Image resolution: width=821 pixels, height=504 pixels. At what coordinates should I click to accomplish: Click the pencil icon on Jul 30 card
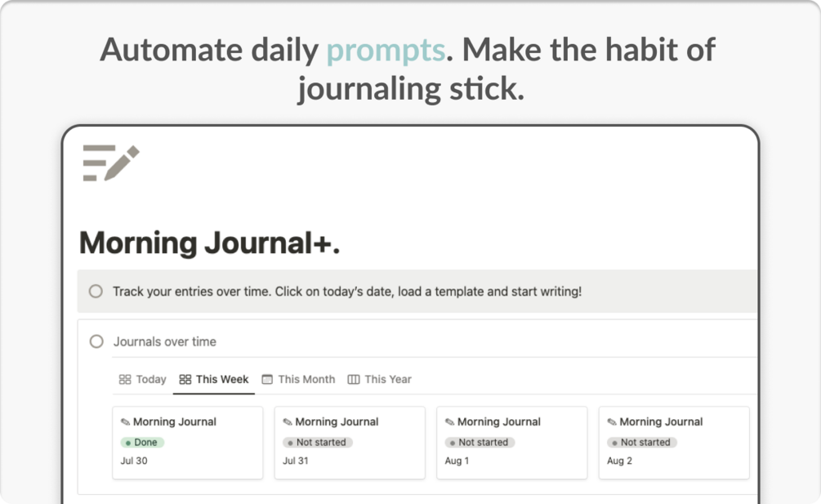(x=125, y=421)
